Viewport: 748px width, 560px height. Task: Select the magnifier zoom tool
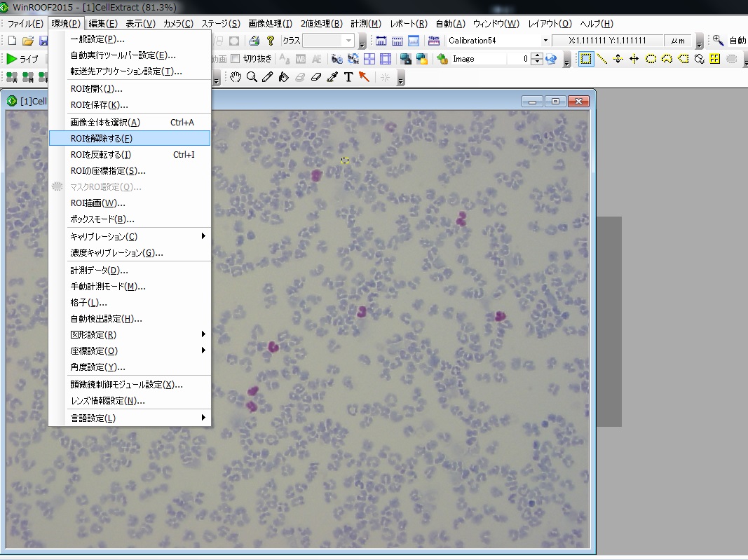(x=251, y=77)
